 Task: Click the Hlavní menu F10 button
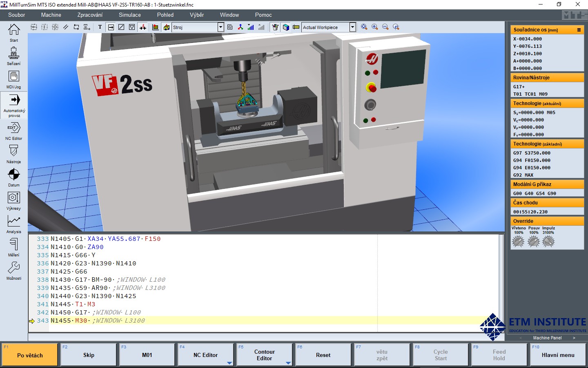[558, 355]
